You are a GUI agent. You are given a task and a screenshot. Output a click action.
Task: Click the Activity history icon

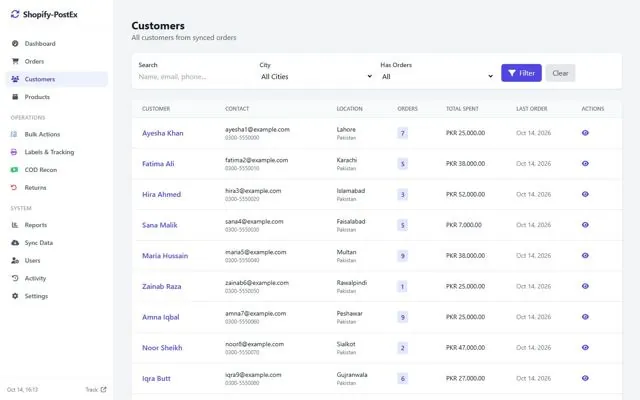pos(15,278)
